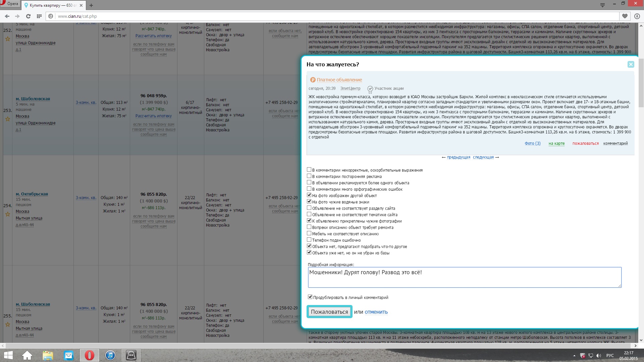
Task: Expand the hidden system tray icons arrow
Action: point(574,356)
